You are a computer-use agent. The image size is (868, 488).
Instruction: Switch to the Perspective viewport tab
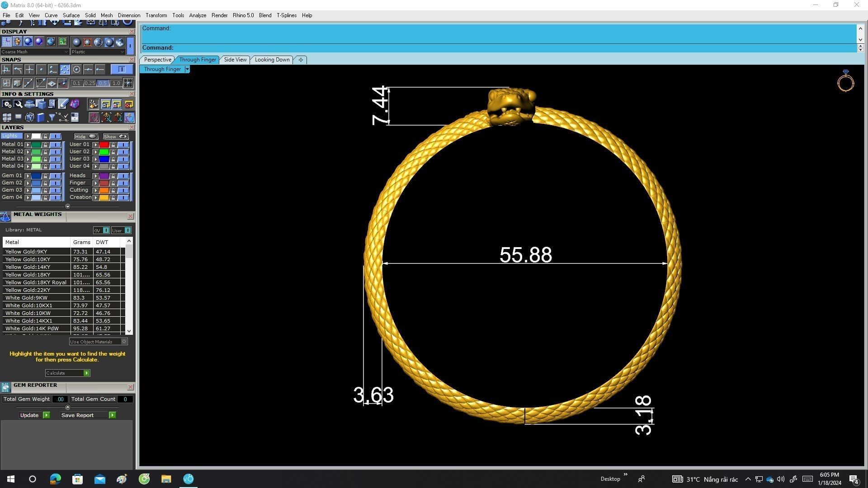click(157, 60)
